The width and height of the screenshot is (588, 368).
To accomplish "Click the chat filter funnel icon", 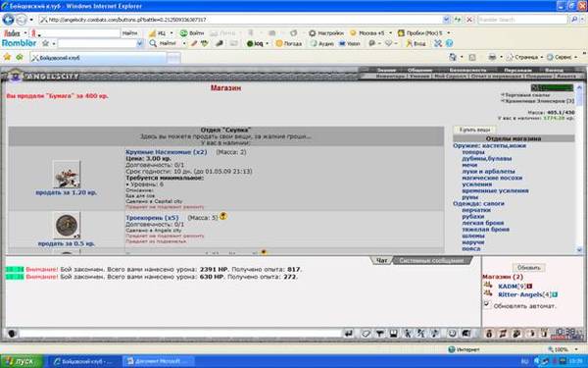I will point(379,334).
